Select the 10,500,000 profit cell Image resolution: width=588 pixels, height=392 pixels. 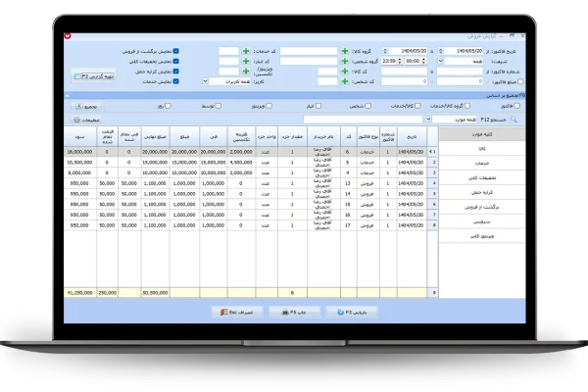pyautogui.click(x=80, y=163)
